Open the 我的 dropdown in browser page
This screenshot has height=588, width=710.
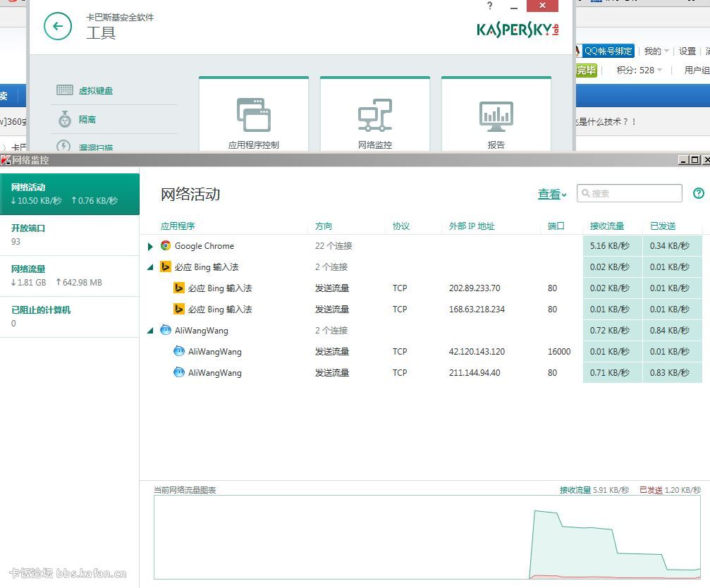click(x=656, y=51)
